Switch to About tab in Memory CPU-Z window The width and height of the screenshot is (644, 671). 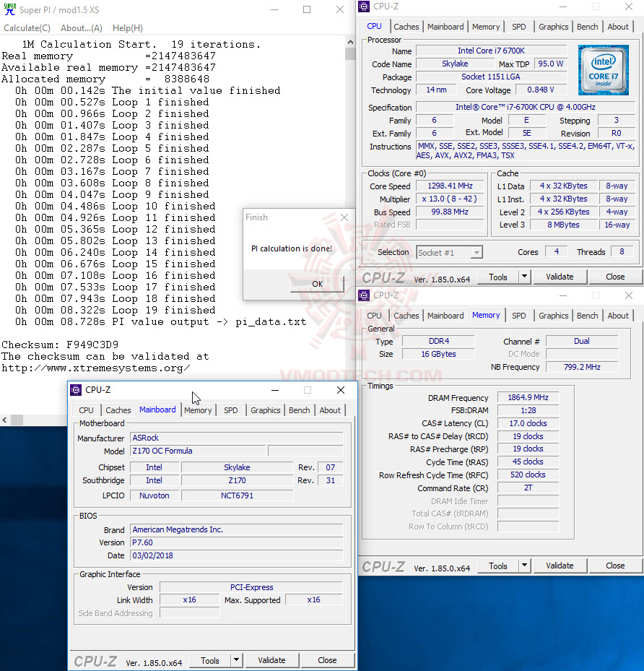click(618, 316)
